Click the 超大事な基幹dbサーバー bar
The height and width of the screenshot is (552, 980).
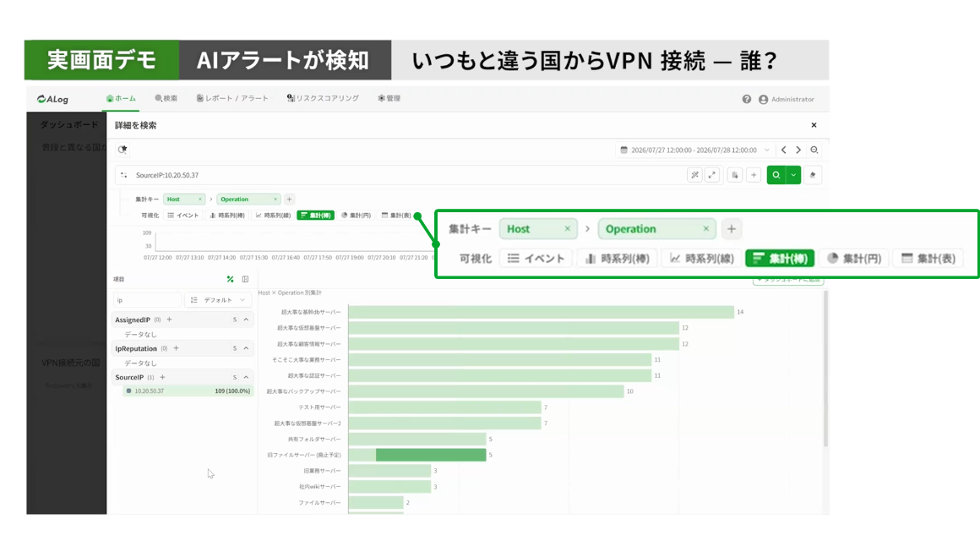click(542, 311)
